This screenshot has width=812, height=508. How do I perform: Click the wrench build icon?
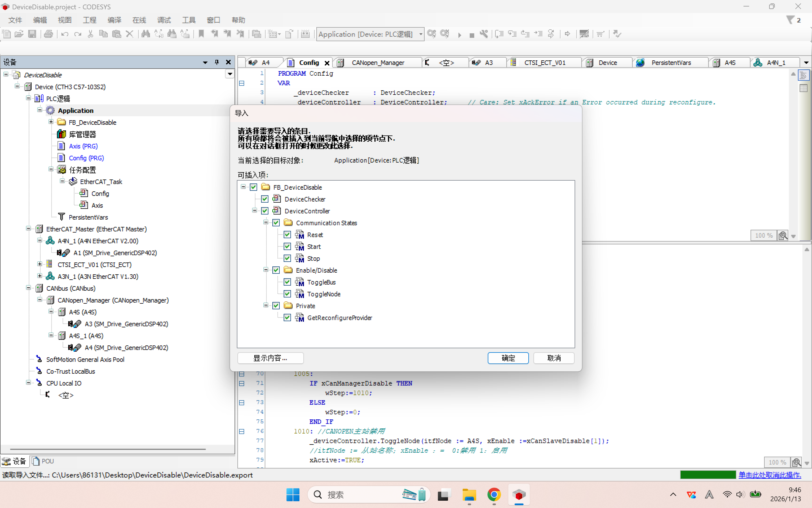click(x=484, y=34)
